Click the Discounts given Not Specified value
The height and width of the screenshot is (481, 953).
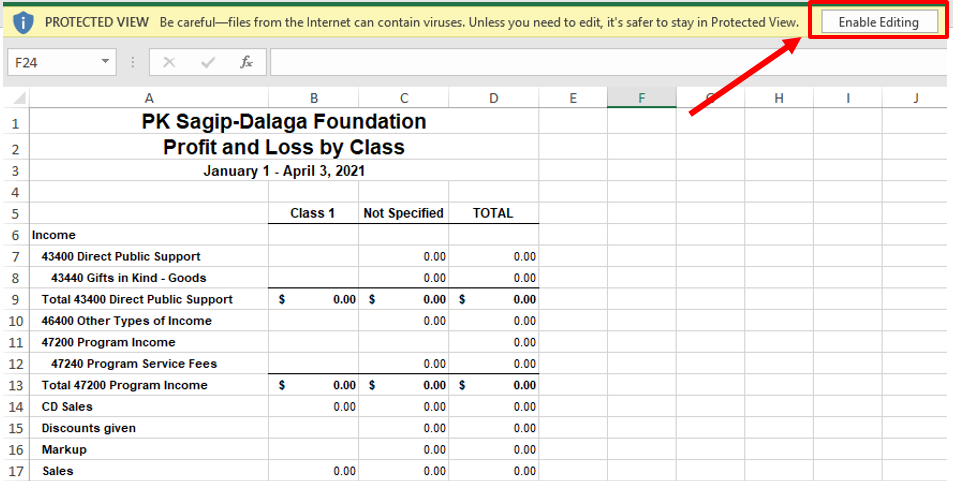[x=404, y=428]
